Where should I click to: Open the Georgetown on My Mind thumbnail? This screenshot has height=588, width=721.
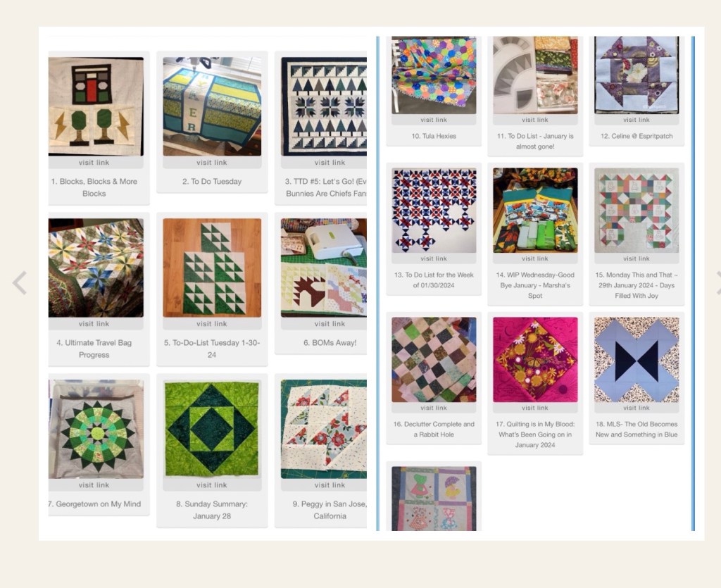pyautogui.click(x=96, y=428)
